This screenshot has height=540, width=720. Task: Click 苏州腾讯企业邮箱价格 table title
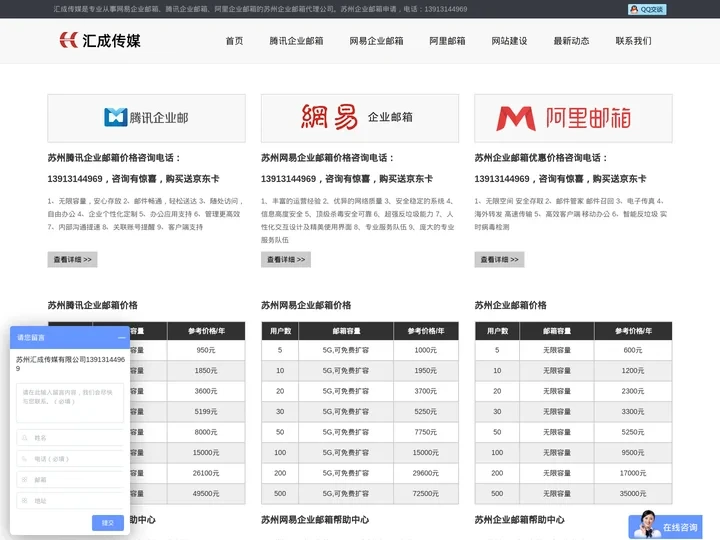pos(93,305)
